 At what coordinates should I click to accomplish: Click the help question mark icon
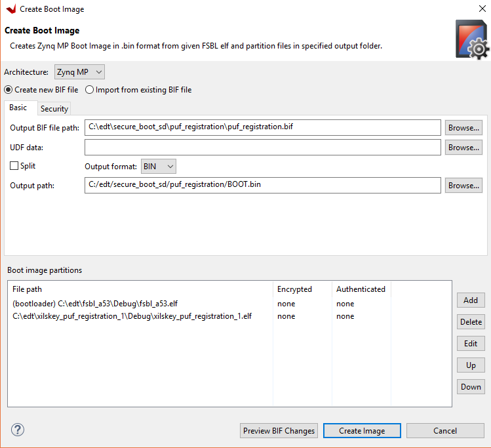[x=18, y=430]
